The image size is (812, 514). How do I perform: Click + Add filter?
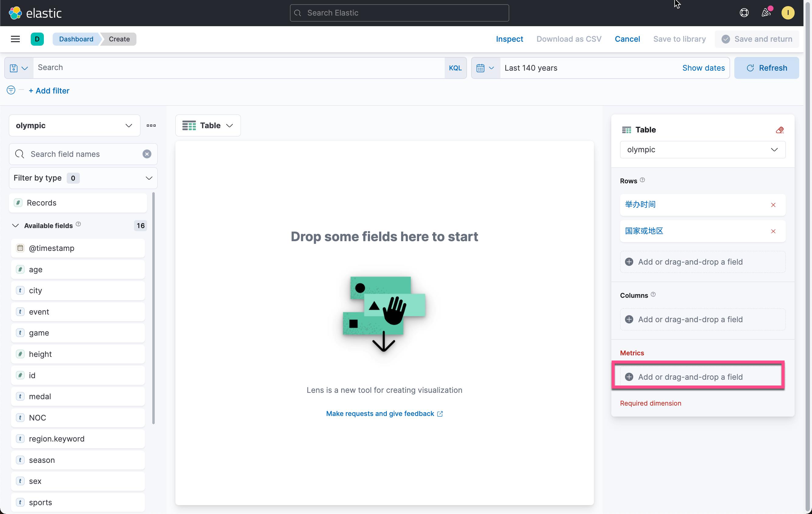click(49, 91)
